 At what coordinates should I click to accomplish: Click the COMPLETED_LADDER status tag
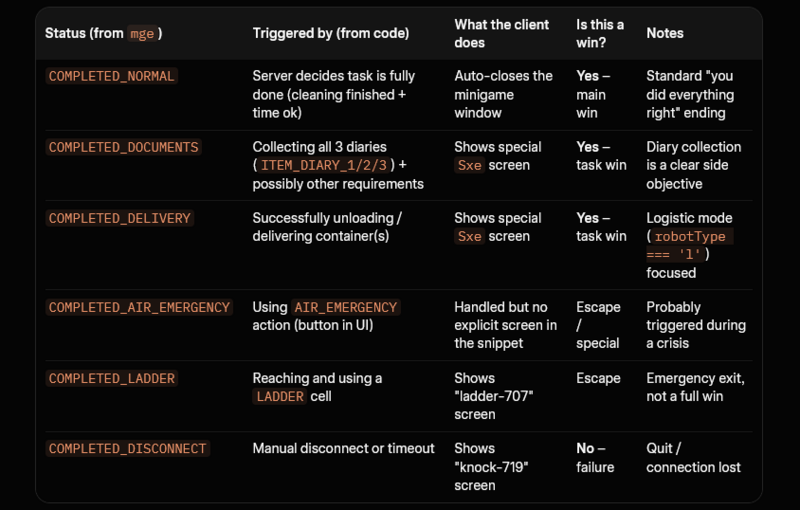pos(111,378)
